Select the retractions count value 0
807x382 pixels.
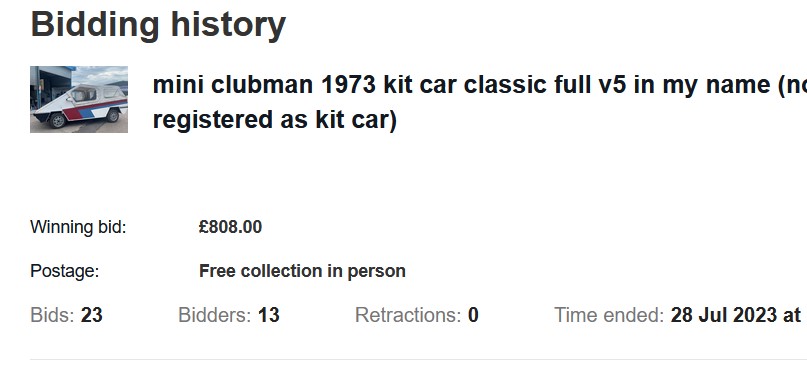click(x=473, y=315)
